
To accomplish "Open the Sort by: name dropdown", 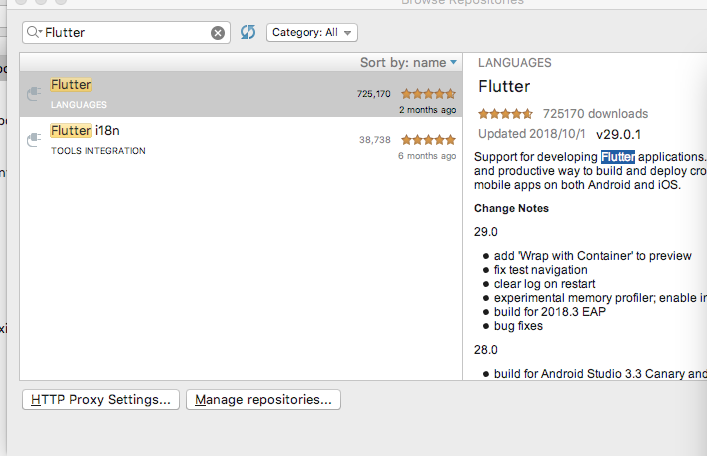I will tap(408, 62).
